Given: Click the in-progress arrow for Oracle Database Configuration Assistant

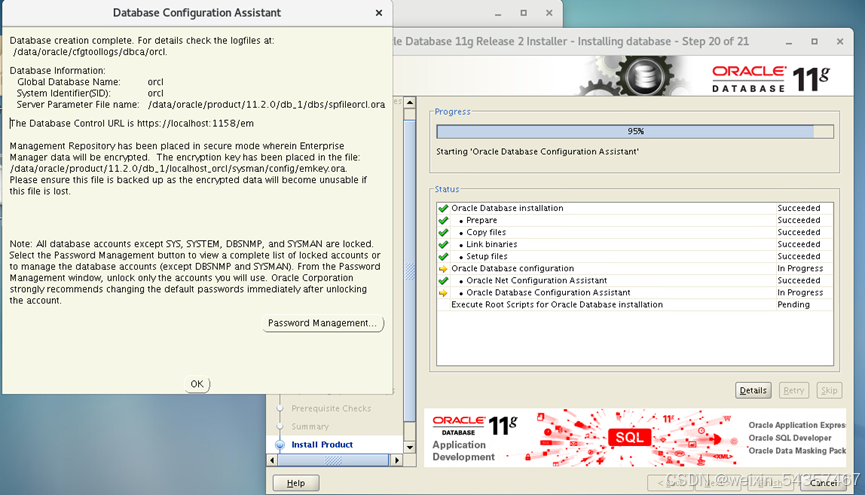Looking at the screenshot, I should point(443,293).
